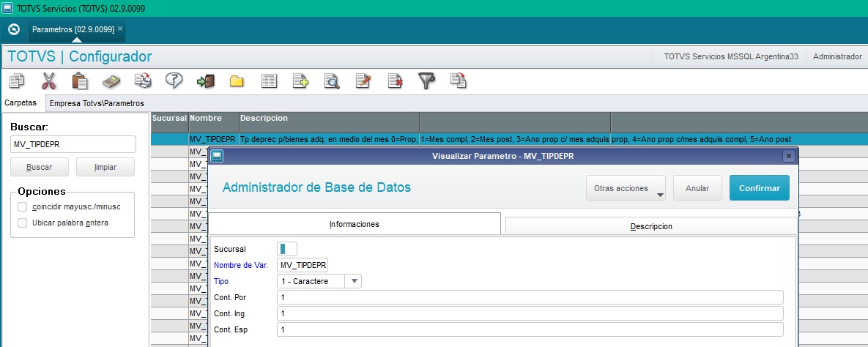Click the '1=Mes compl, 2=Mes post' description cell
Screen dimensions: 868x347
click(x=515, y=140)
